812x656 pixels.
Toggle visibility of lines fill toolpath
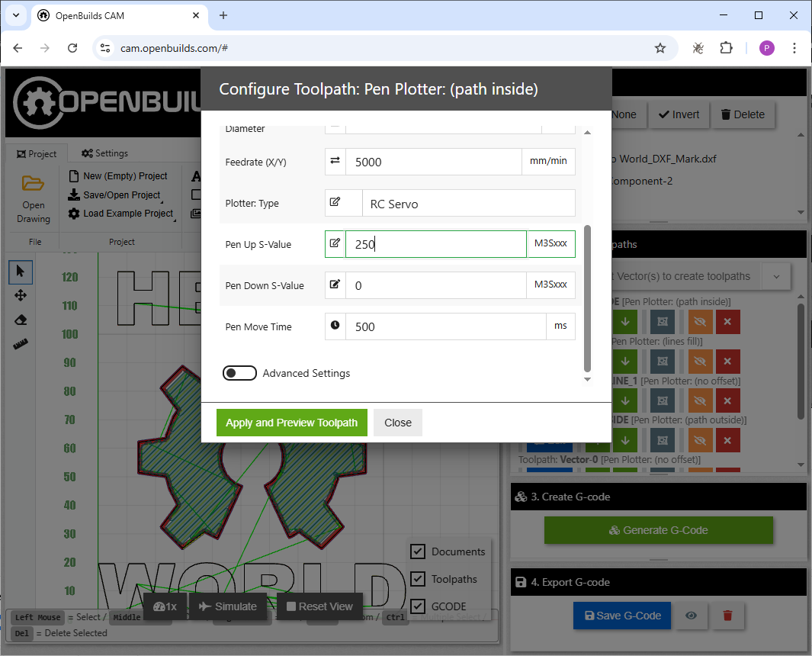(x=700, y=361)
